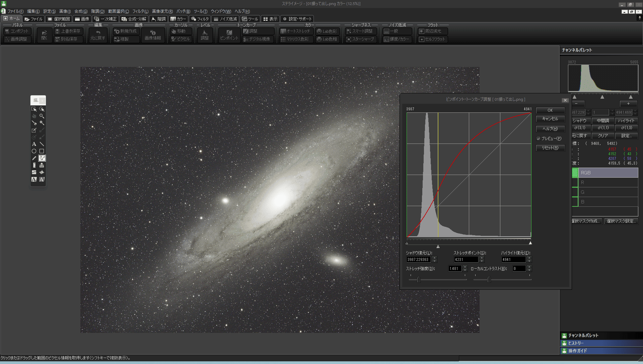Click the graph line-profile tool
This screenshot has height=364, width=643.
pyautogui.click(x=34, y=172)
